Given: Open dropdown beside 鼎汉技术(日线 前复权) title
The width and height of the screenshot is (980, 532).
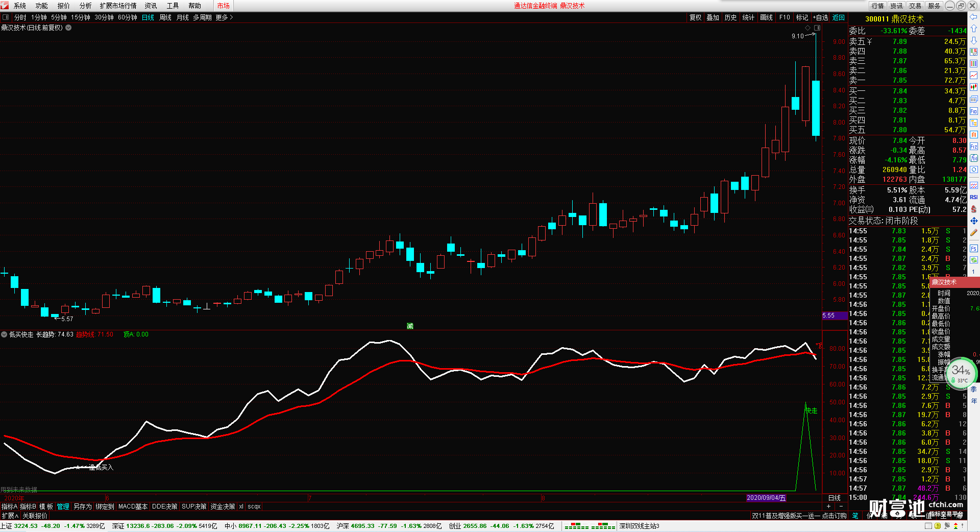Looking at the screenshot, I should pos(68,28).
